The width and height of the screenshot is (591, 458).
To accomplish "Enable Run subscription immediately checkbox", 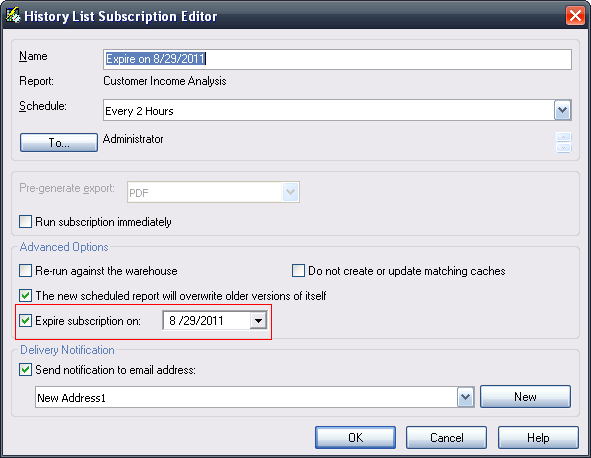I will coord(25,221).
